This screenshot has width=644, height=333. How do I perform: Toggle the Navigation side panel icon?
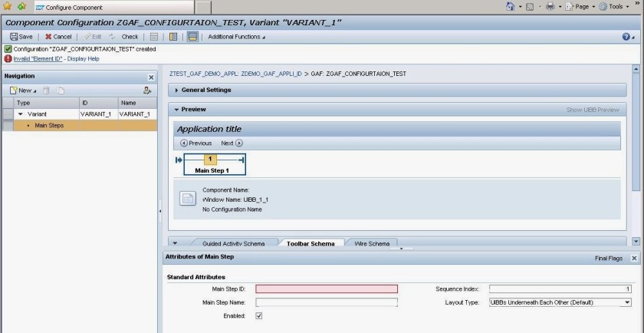(x=173, y=37)
